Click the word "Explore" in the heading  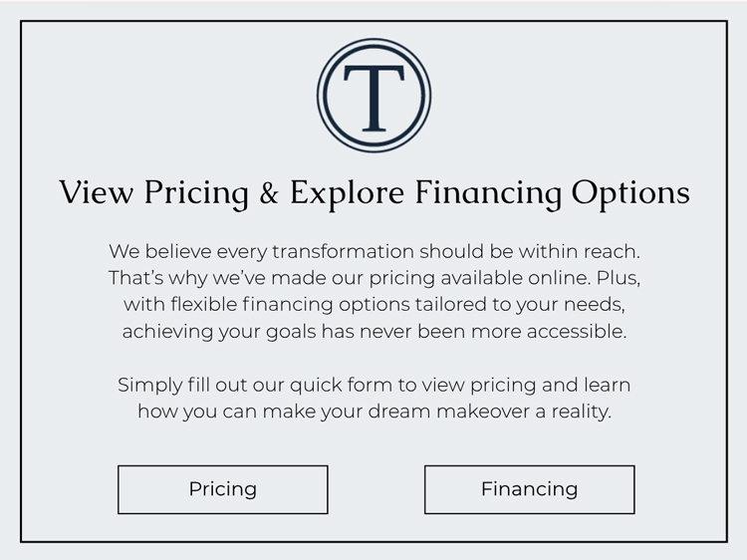[x=348, y=194]
